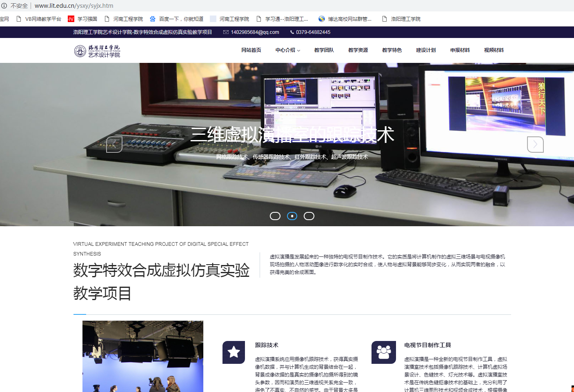The image size is (574, 392).
Task: Select the second carousel slide indicator
Action: pos(292,216)
